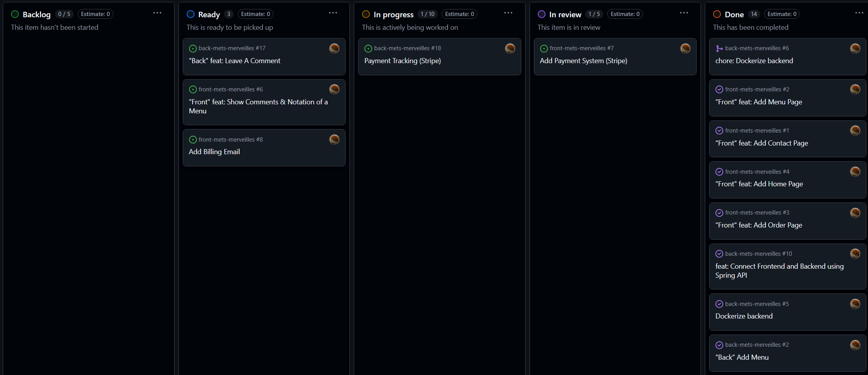Click assignee avatar on Payment Tracking card
The height and width of the screenshot is (375, 868).
coord(510,49)
